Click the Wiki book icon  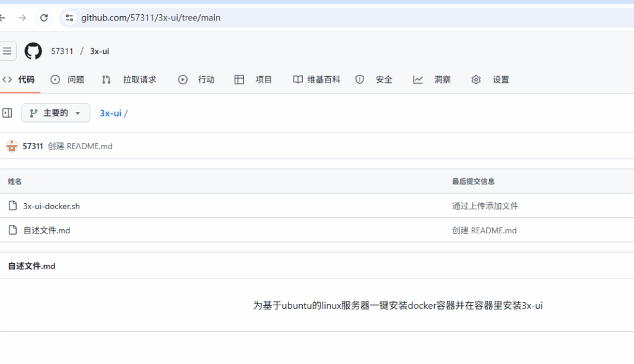point(298,80)
